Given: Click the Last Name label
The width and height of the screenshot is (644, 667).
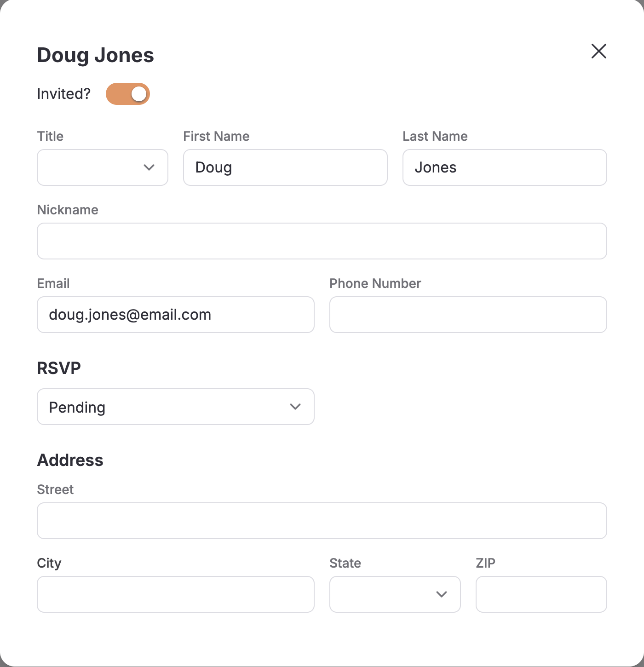Looking at the screenshot, I should click(x=435, y=136).
